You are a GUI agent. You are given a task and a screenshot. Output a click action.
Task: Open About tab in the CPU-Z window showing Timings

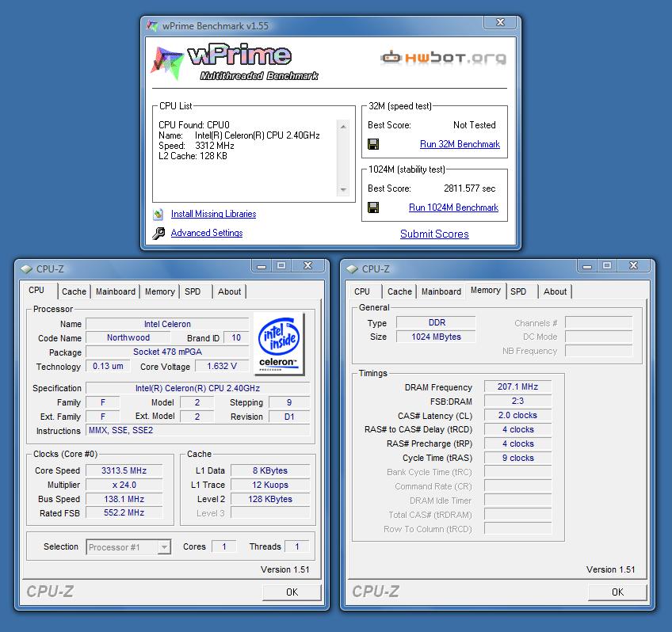click(x=555, y=291)
